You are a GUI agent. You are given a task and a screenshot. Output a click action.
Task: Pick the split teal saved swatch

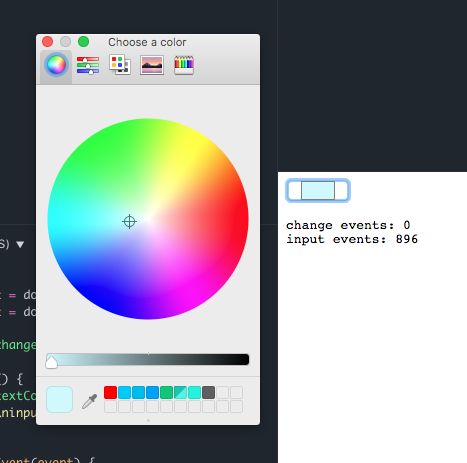180,393
